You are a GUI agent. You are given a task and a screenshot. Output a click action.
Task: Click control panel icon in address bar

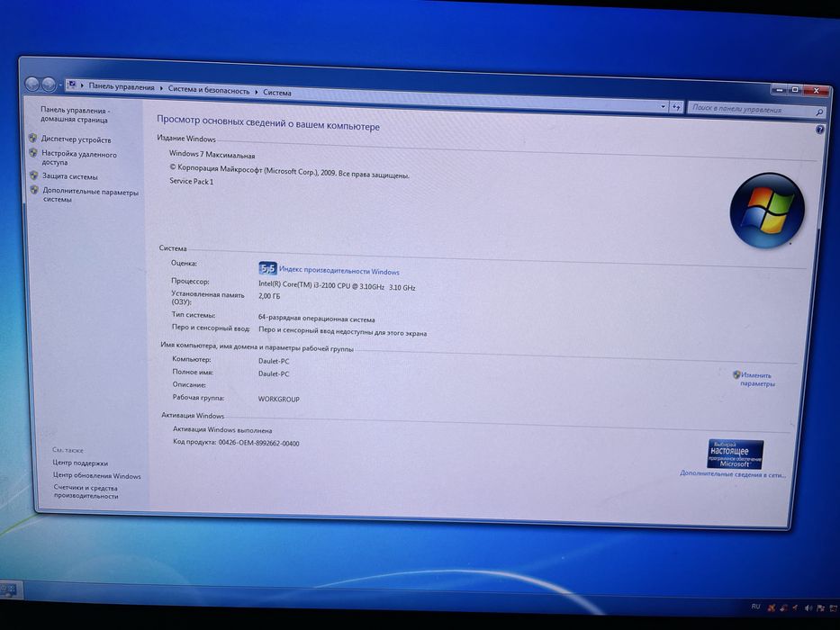coord(72,85)
